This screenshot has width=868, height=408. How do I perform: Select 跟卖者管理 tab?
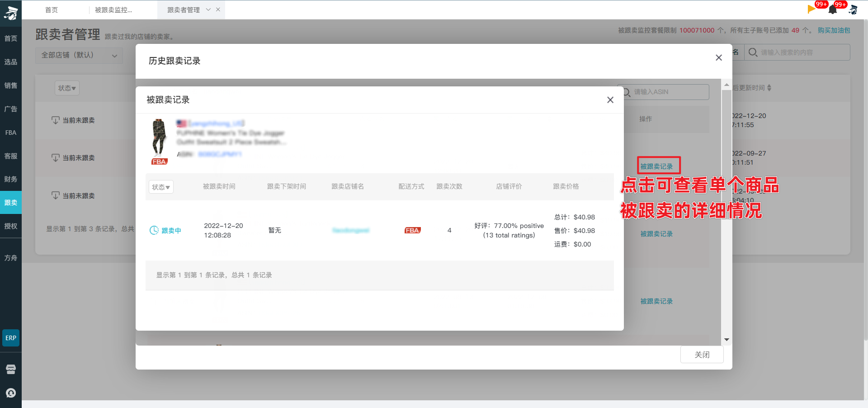tap(183, 9)
